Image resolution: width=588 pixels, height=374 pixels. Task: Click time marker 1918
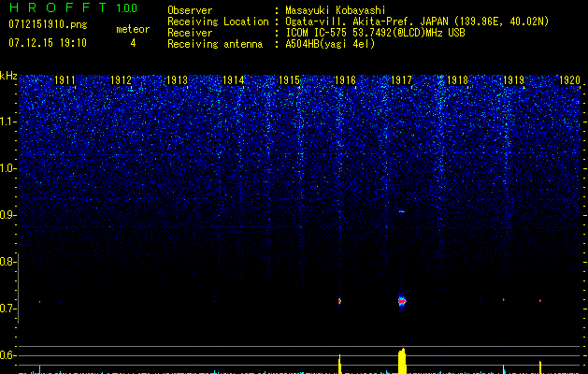[x=458, y=80]
